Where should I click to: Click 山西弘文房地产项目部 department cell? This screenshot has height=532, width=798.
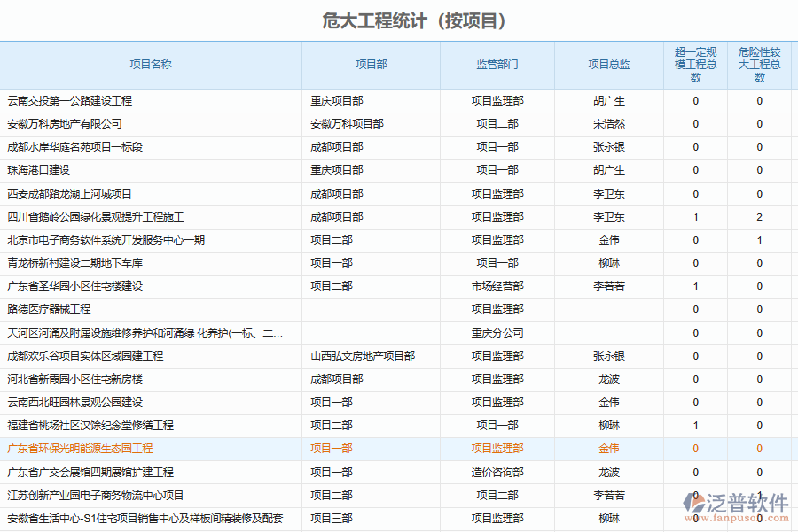(x=363, y=356)
